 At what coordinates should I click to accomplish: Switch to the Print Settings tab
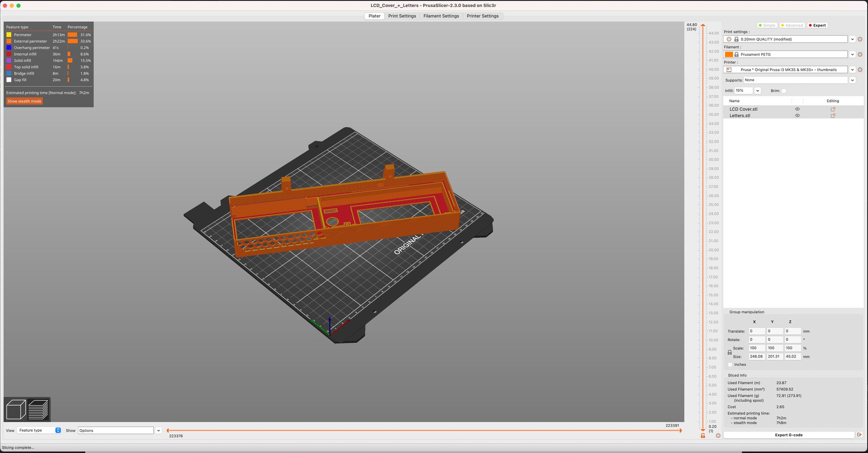tap(402, 16)
